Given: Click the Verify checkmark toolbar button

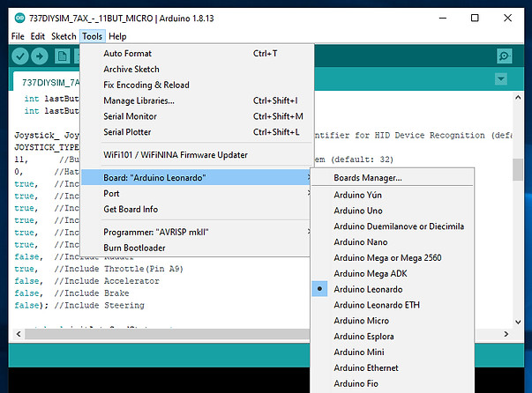Looking at the screenshot, I should 20,56.
